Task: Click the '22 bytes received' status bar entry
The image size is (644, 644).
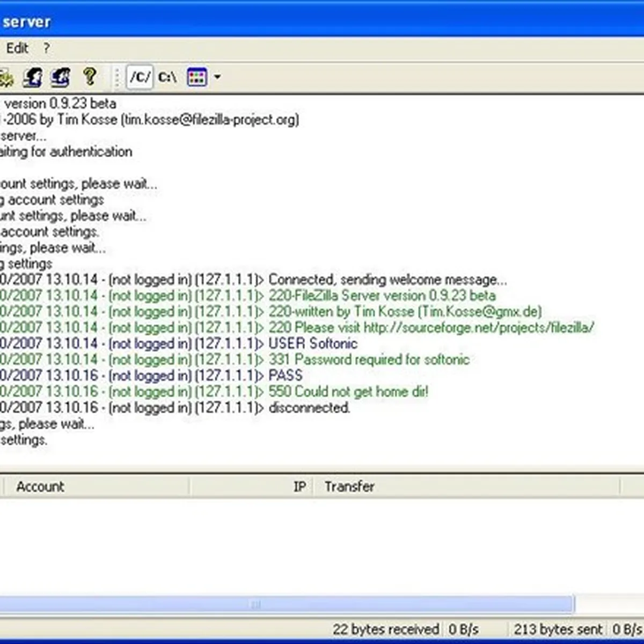Action: 385,629
